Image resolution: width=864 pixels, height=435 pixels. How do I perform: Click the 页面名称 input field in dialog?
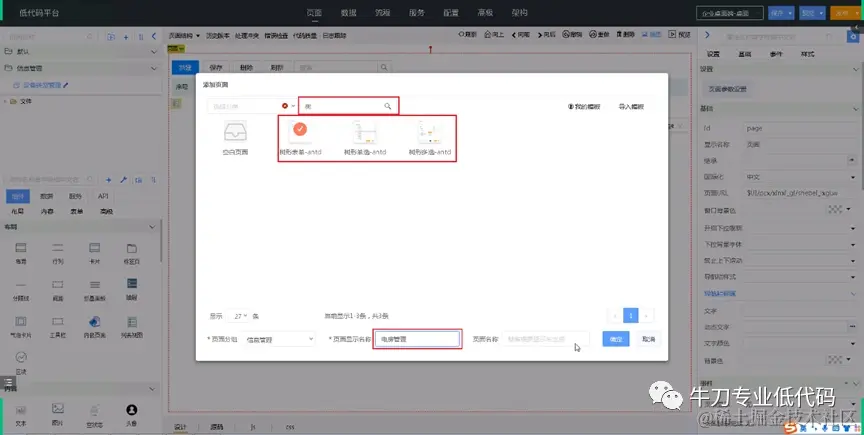[545, 339]
